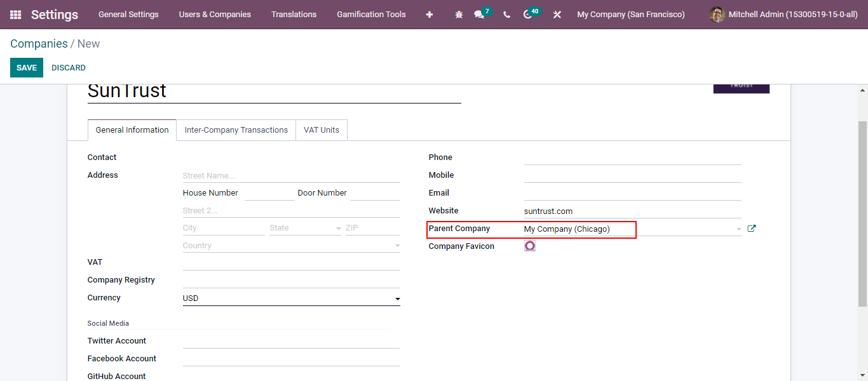Click the Social Media section heading
The width and height of the screenshot is (868, 381).
108,323
